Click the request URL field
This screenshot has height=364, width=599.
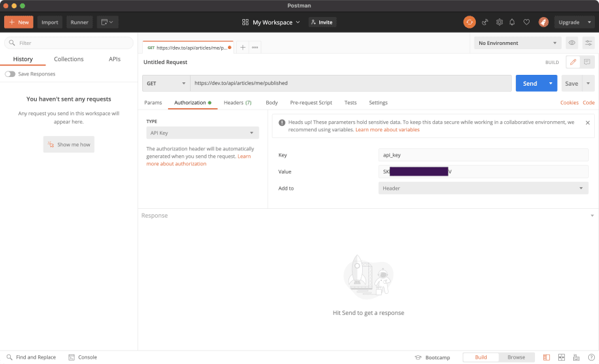coord(351,83)
